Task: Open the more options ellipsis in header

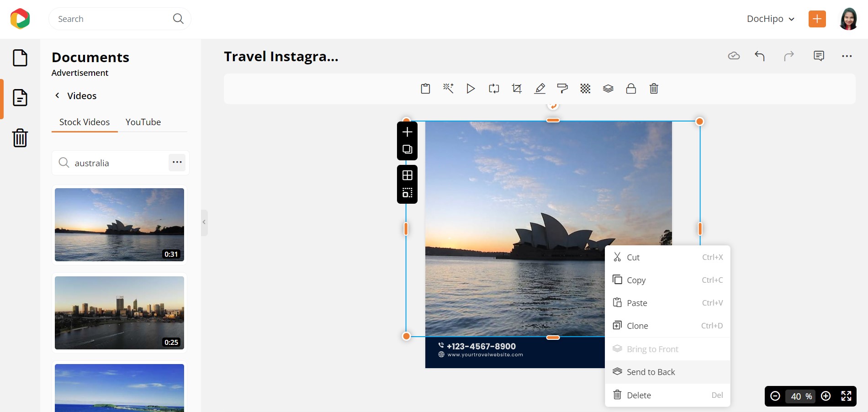Action: coord(847,56)
